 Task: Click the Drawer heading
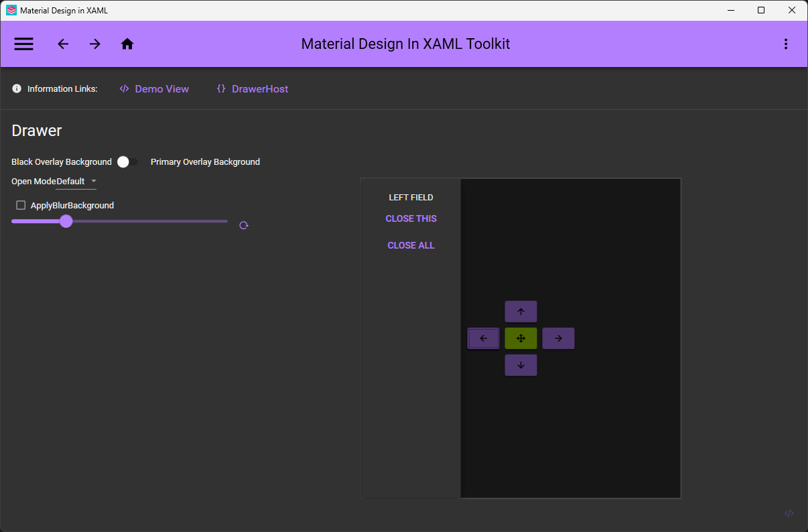37,131
